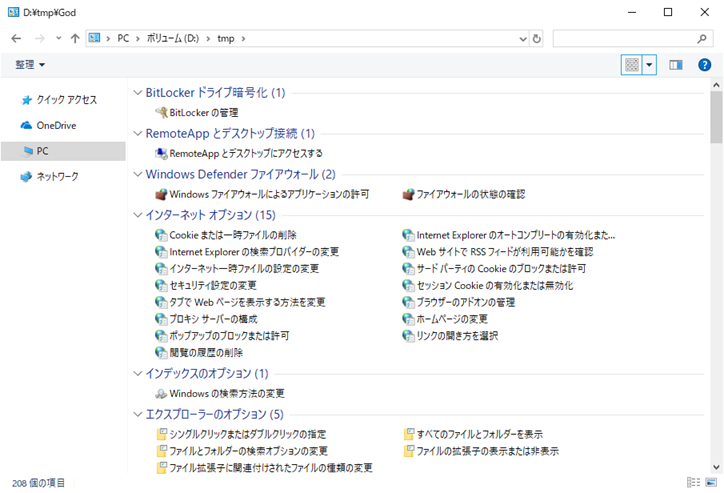This screenshot has height=493, width=724.
Task: Open the BitLocker の管理 icon
Action: [x=161, y=112]
